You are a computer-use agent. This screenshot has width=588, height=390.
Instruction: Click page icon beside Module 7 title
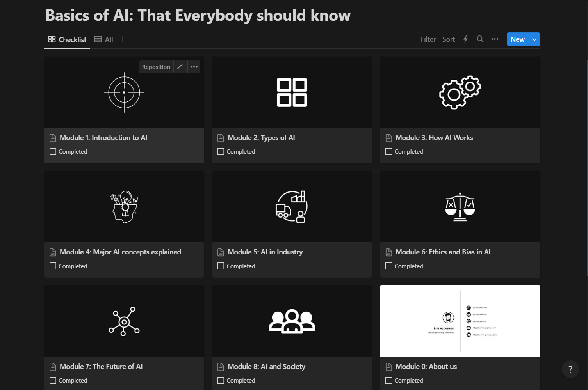[53, 367]
